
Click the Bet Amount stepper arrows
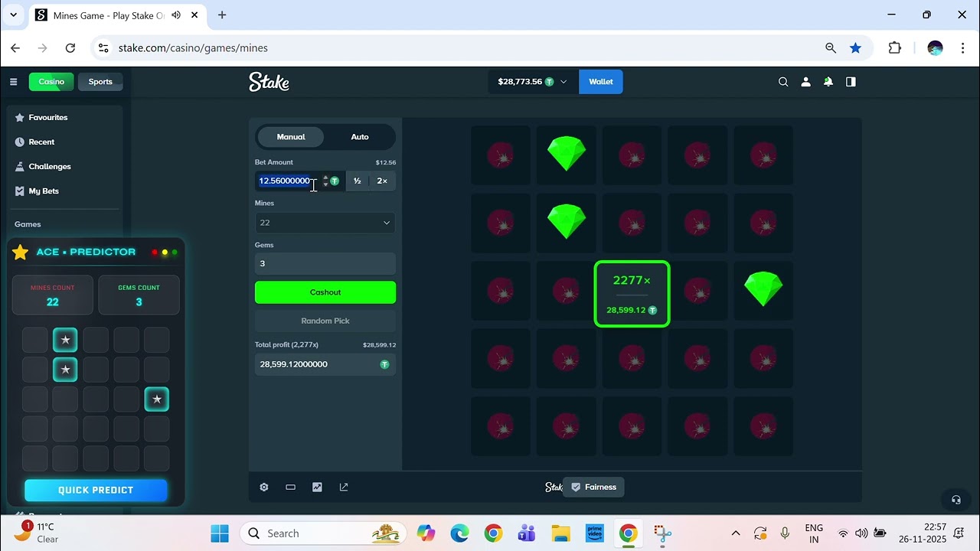point(325,181)
